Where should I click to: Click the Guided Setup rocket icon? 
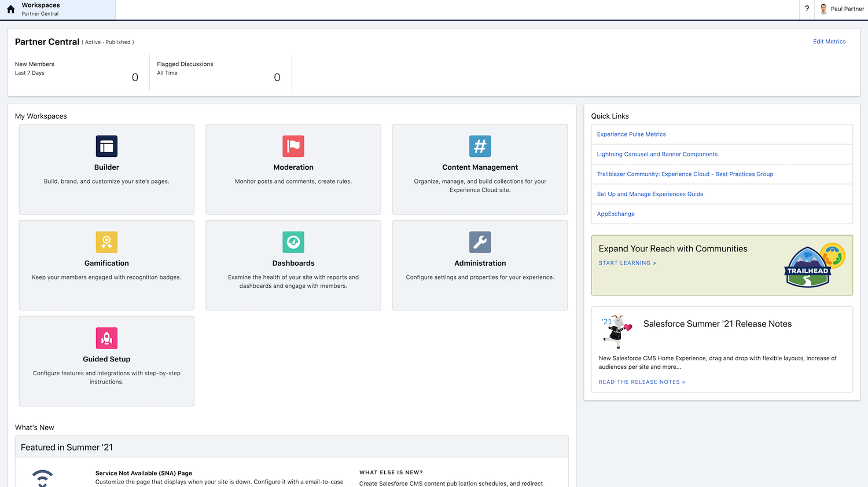click(x=106, y=338)
